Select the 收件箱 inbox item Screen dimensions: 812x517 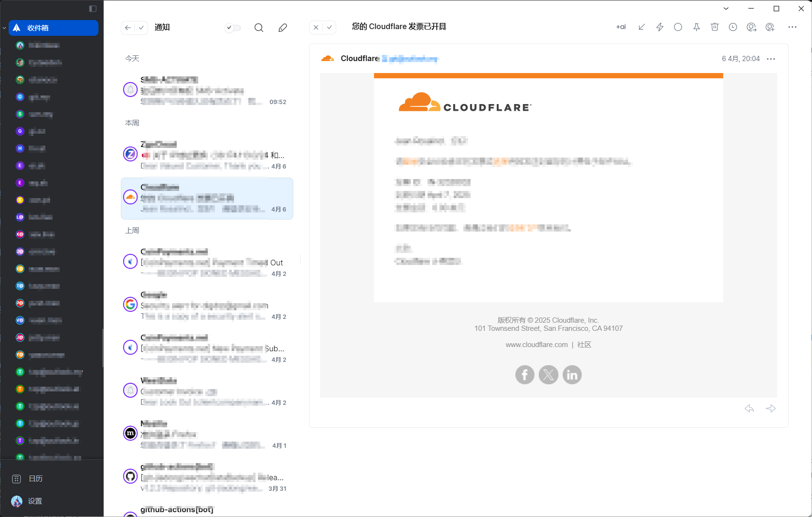[x=53, y=28]
